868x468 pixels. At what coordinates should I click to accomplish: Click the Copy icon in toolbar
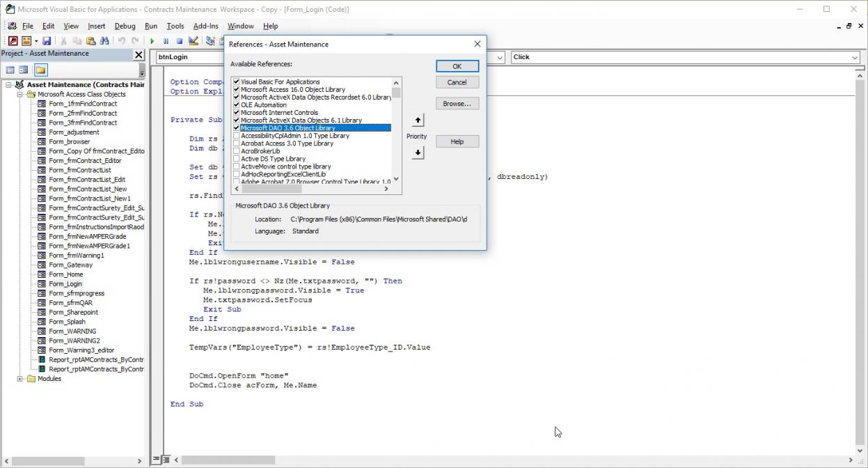coord(77,41)
